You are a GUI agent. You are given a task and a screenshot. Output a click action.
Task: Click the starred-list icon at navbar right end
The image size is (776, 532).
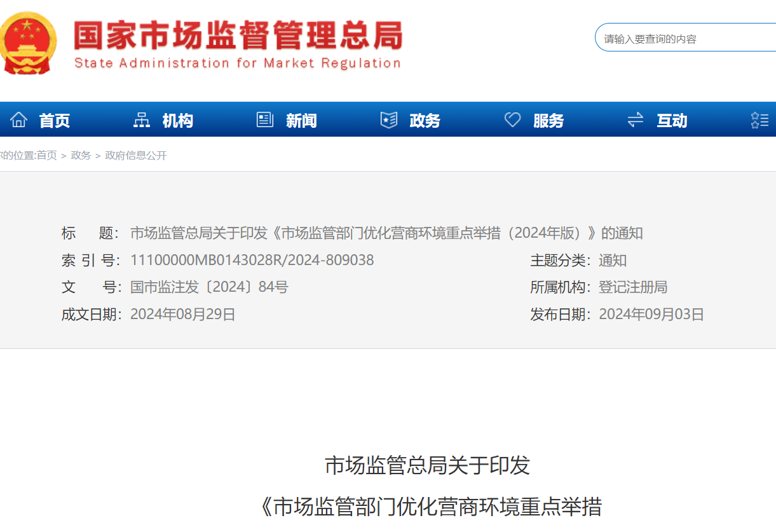[760, 119]
